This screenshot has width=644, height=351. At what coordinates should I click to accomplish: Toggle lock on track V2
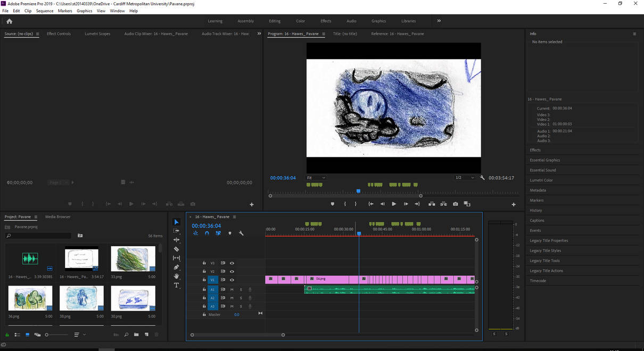click(x=204, y=271)
